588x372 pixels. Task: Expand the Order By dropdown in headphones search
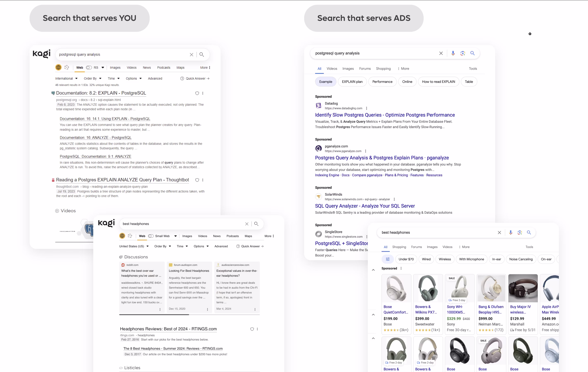coord(163,246)
